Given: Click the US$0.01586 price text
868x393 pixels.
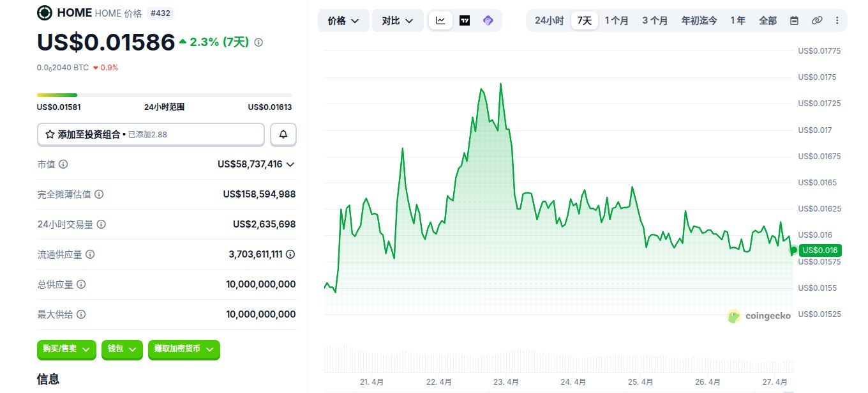Looking at the screenshot, I should (x=106, y=42).
